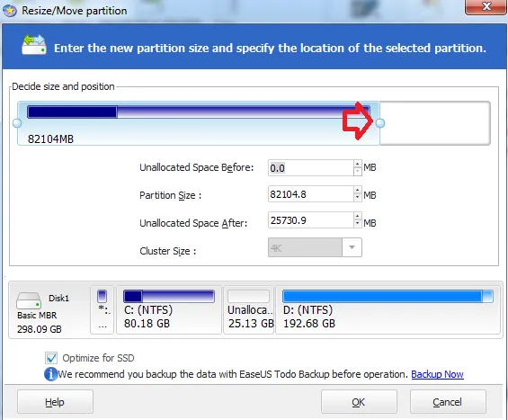The height and width of the screenshot is (420, 508).
Task: Click the Unallocated Space Before label
Action: [196, 167]
